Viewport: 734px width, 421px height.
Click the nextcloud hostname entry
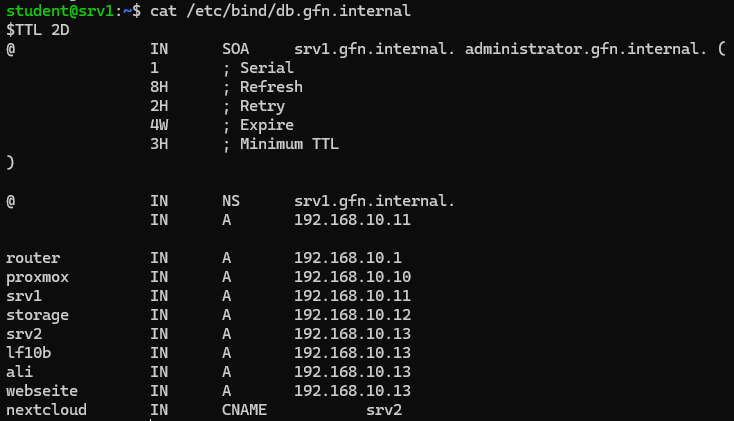point(45,410)
